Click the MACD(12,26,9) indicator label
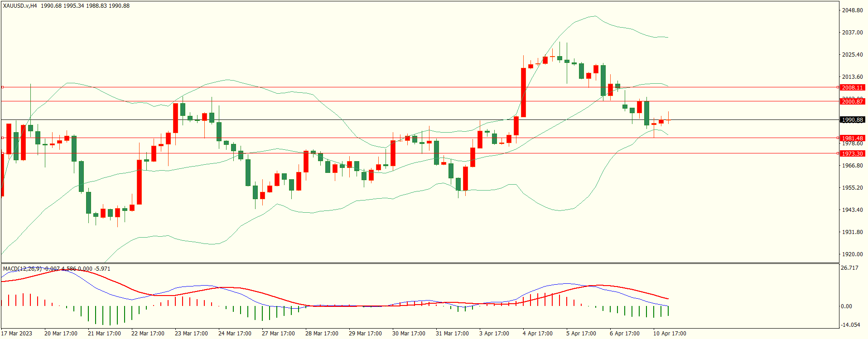868x339 pixels. coord(23,269)
